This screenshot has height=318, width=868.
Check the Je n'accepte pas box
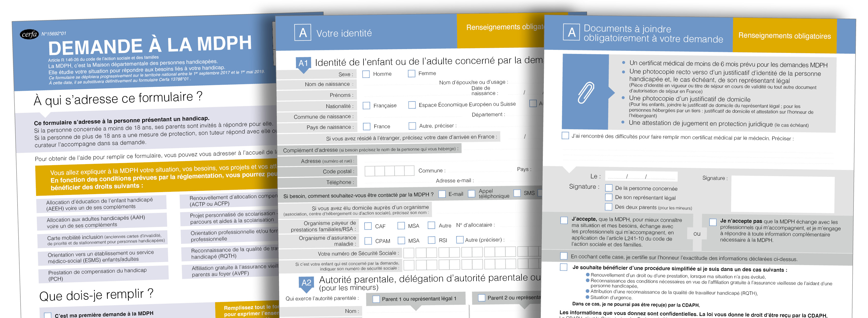point(713,222)
